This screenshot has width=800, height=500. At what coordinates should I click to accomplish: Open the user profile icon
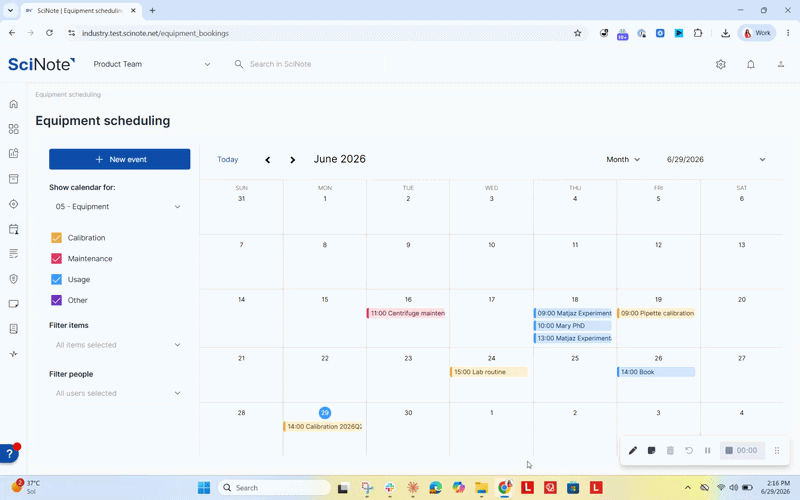pyautogui.click(x=781, y=64)
